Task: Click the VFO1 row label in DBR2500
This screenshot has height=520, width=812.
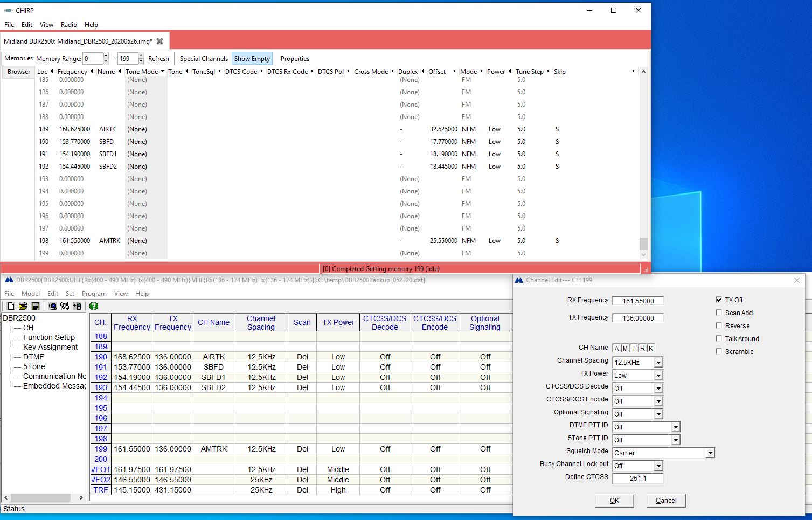Action: 101,469
